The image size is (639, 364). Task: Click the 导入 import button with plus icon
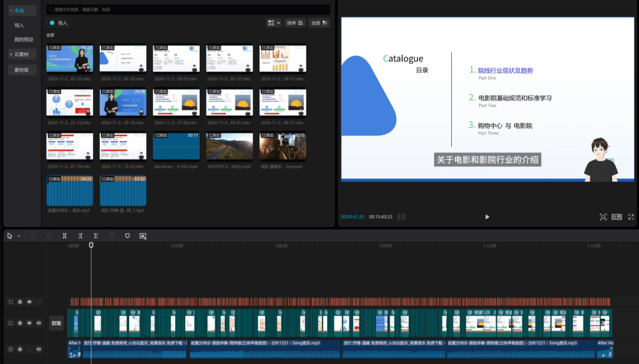pyautogui.click(x=59, y=23)
